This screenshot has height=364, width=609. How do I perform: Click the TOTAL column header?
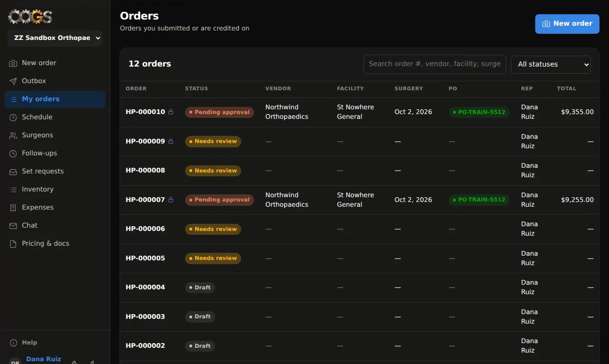567,89
